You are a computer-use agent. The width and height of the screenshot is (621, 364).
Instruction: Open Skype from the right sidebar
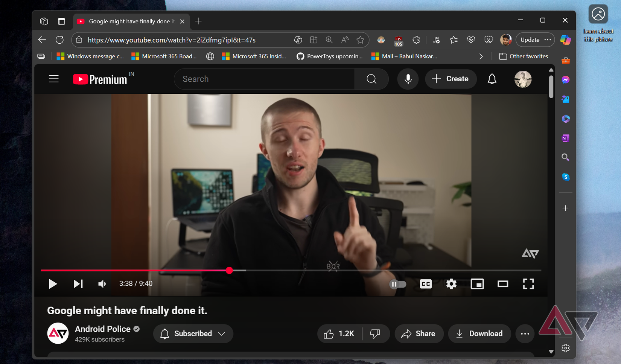565,177
